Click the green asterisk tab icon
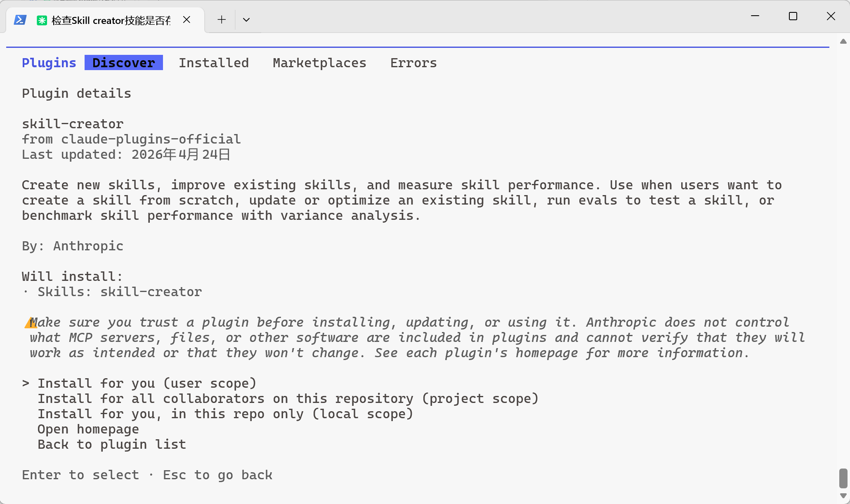 tap(42, 20)
